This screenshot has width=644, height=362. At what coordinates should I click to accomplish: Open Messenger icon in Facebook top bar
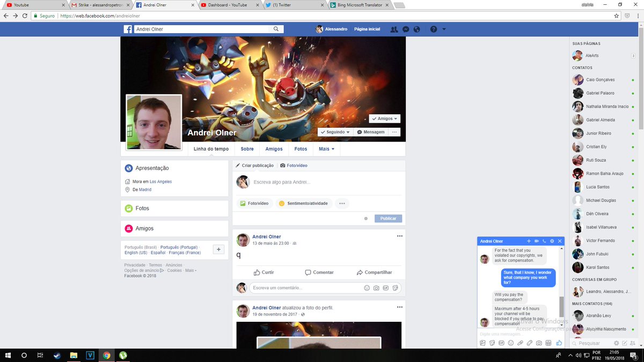[x=406, y=29]
